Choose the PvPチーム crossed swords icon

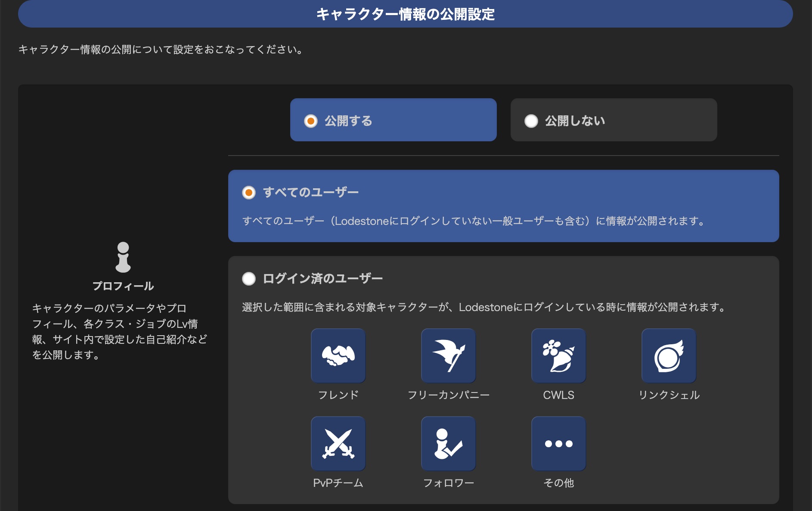tap(338, 444)
